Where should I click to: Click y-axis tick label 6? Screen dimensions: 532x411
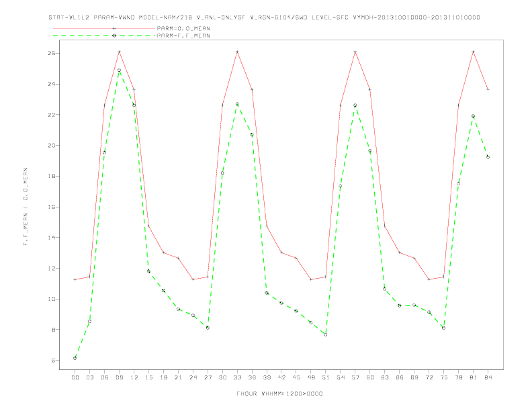tap(53, 361)
